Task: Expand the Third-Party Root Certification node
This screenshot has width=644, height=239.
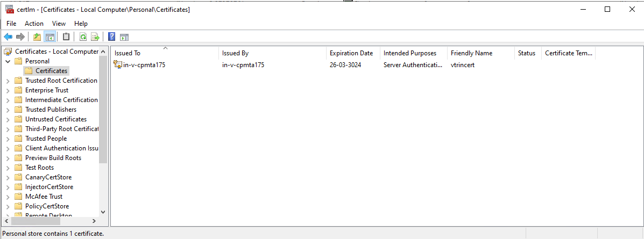Action: 8,129
